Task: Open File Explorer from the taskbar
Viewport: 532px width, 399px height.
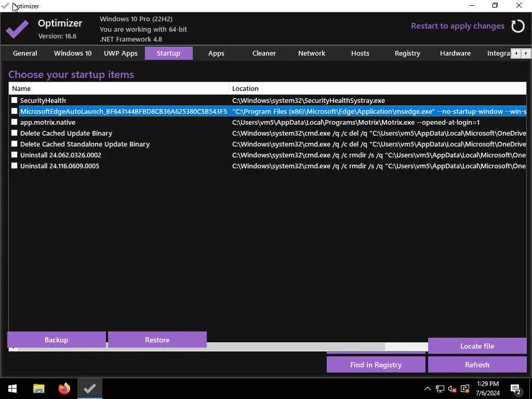Action: (x=38, y=389)
